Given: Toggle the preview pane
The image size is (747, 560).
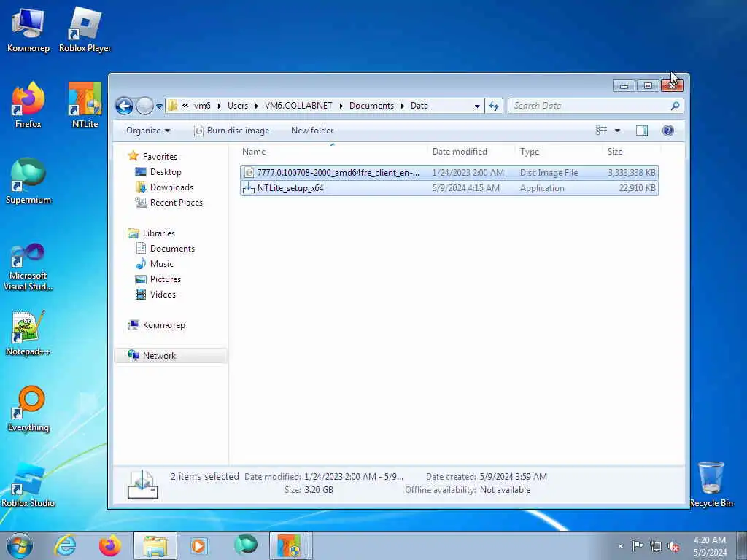Looking at the screenshot, I should pyautogui.click(x=642, y=131).
